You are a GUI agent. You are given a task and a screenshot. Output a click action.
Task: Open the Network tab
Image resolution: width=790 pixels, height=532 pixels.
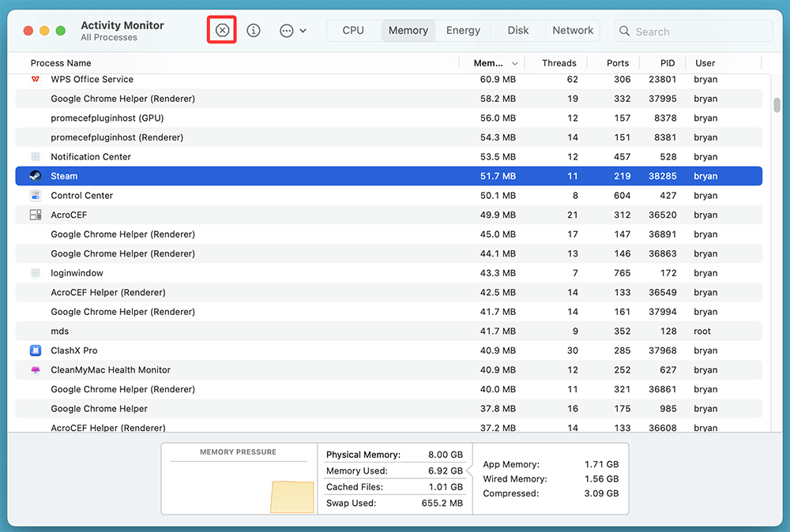(573, 31)
